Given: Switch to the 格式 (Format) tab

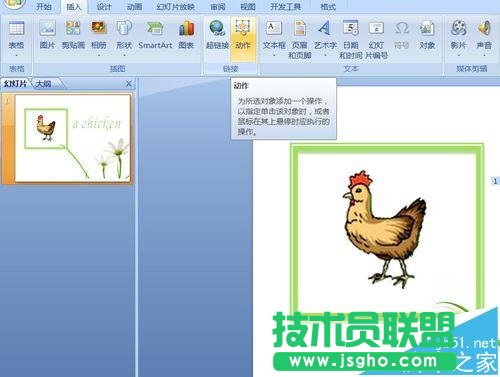Looking at the screenshot, I should click(328, 7).
